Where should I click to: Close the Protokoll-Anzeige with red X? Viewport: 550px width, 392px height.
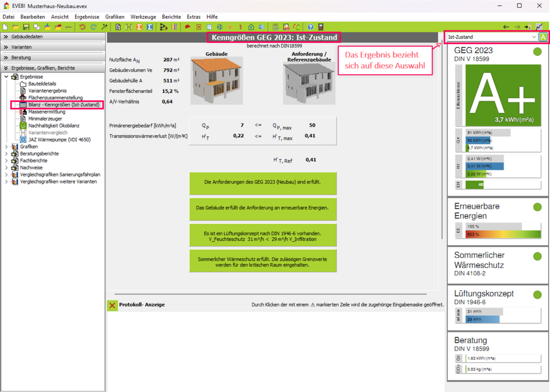[x=112, y=305]
